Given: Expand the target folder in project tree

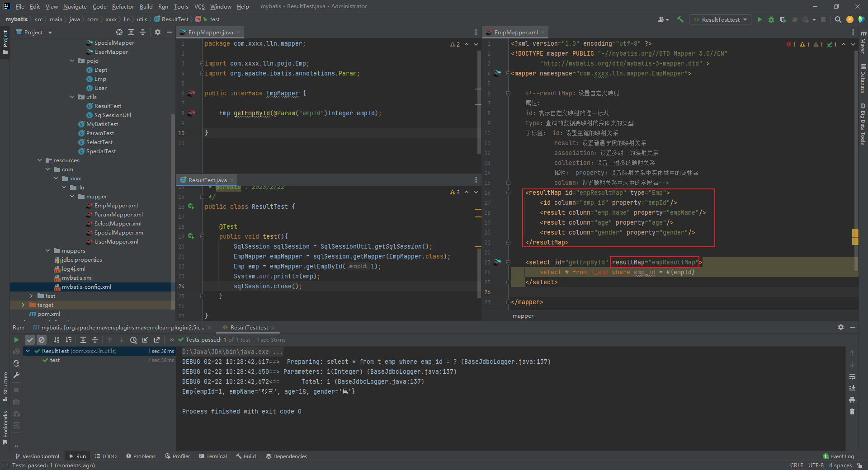Looking at the screenshot, I should 23,305.
